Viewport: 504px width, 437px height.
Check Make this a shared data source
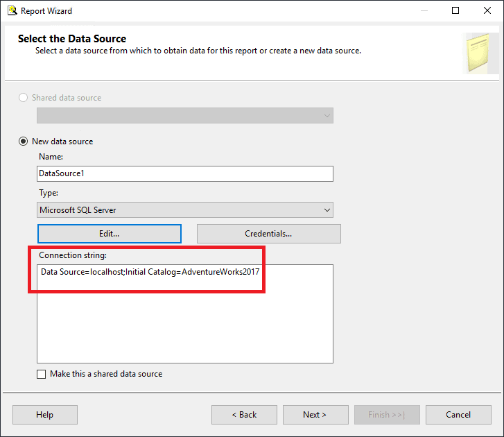41,374
